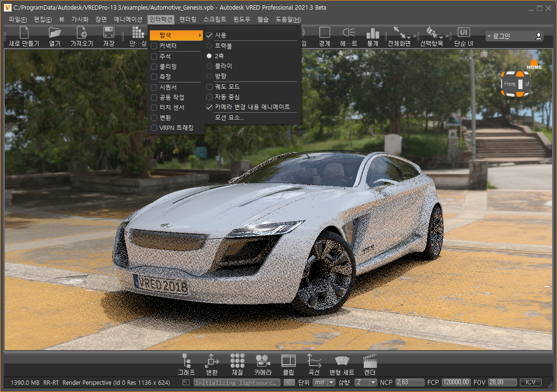The height and width of the screenshot is (392, 557).
Task: Enable the 주석 (Annotation) checkbox item
Action: [x=154, y=56]
